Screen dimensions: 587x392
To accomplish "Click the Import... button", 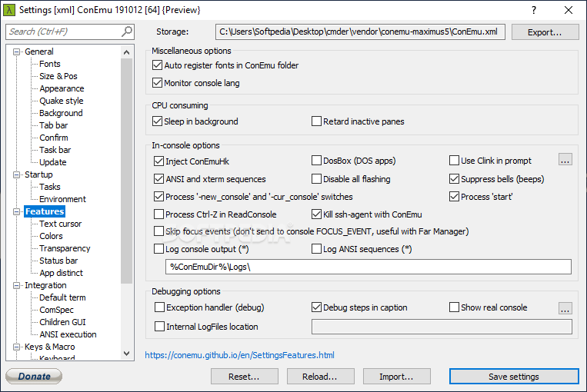I will click(396, 377).
